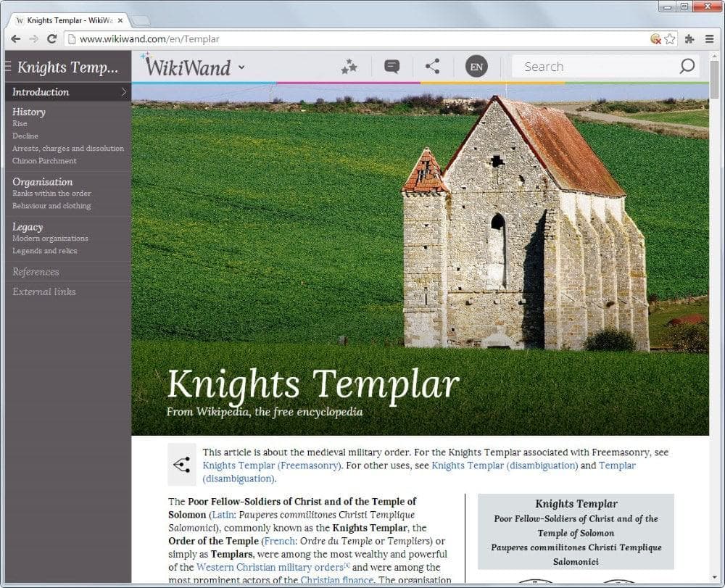Image resolution: width=725 pixels, height=588 pixels.
Task: Click the address bar URL field
Action: [x=356, y=39]
